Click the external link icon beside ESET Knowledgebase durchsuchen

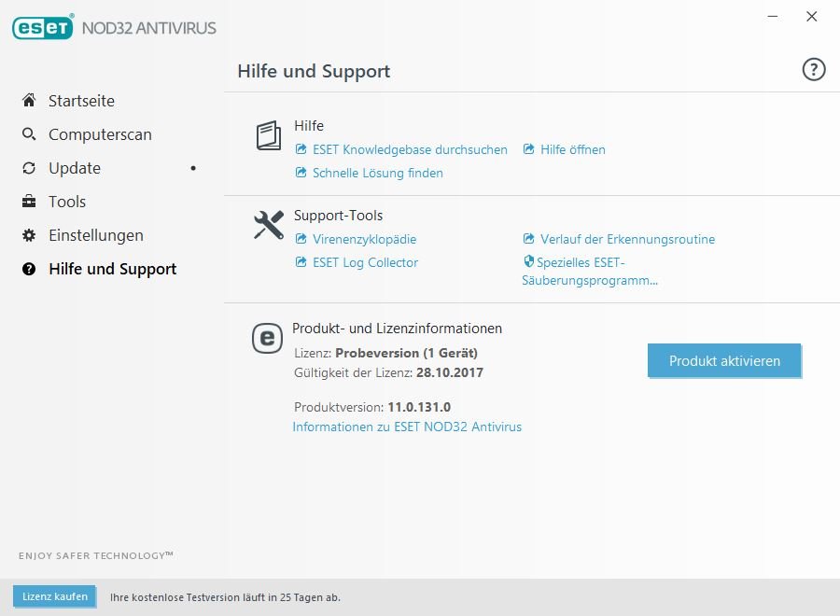tap(301, 149)
